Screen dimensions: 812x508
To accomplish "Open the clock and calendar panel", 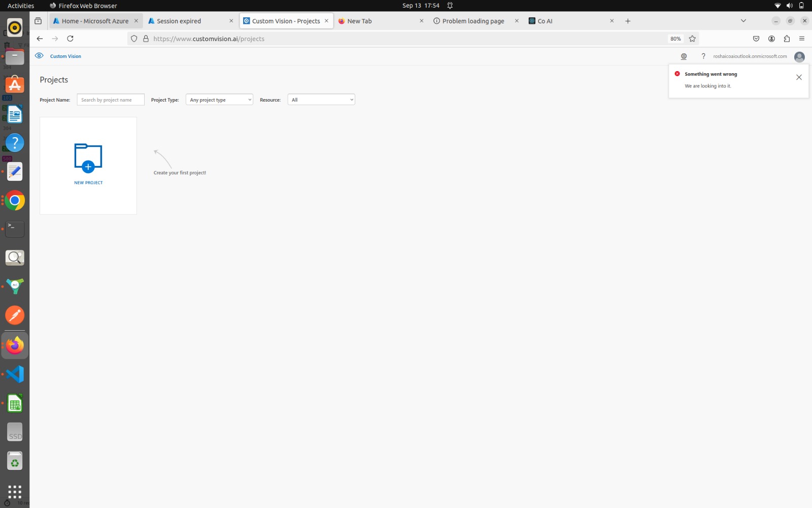I will click(421, 6).
